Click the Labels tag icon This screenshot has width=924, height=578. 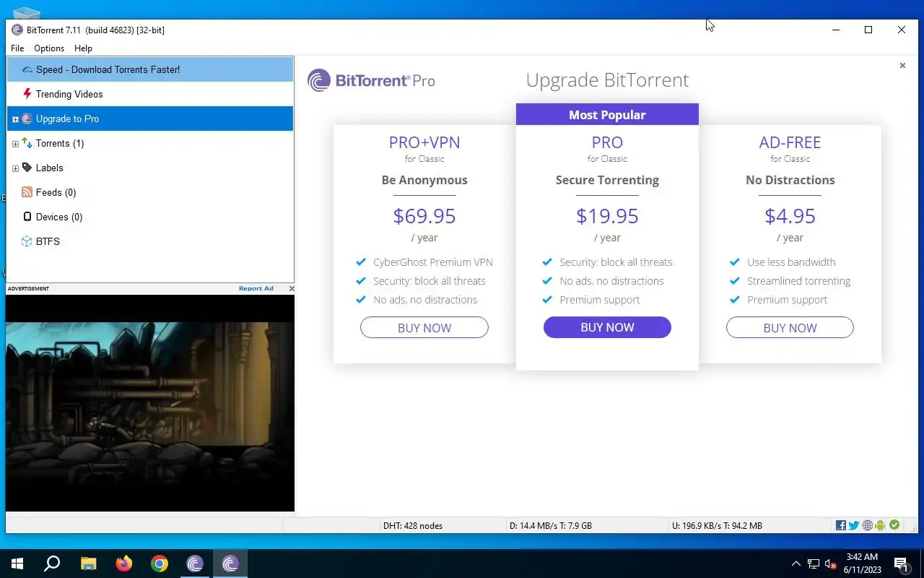point(27,168)
